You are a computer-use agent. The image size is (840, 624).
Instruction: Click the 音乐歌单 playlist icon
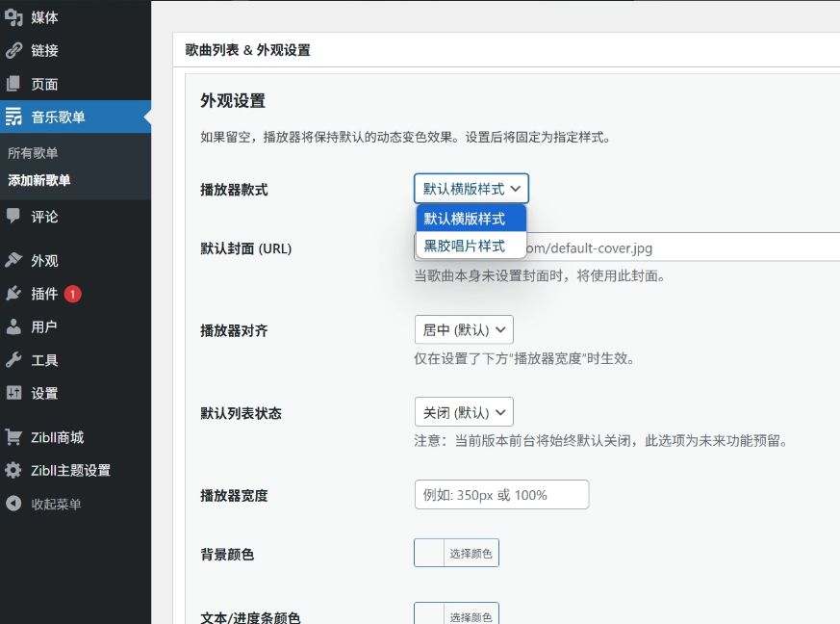(13, 117)
